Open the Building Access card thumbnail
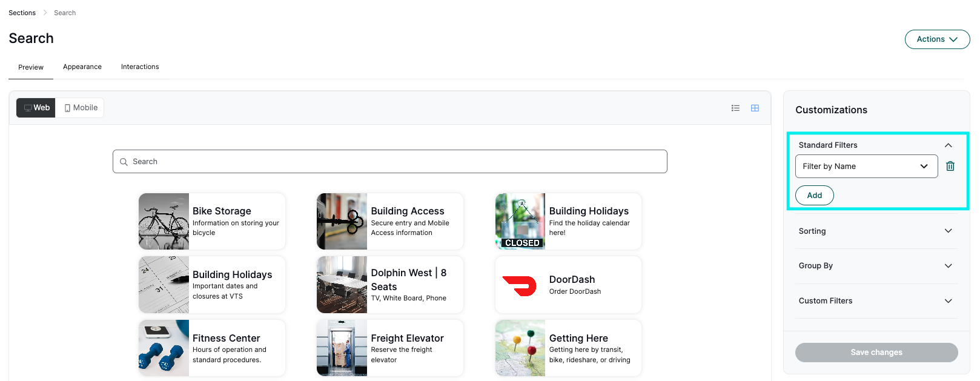The image size is (980, 381). 342,221
